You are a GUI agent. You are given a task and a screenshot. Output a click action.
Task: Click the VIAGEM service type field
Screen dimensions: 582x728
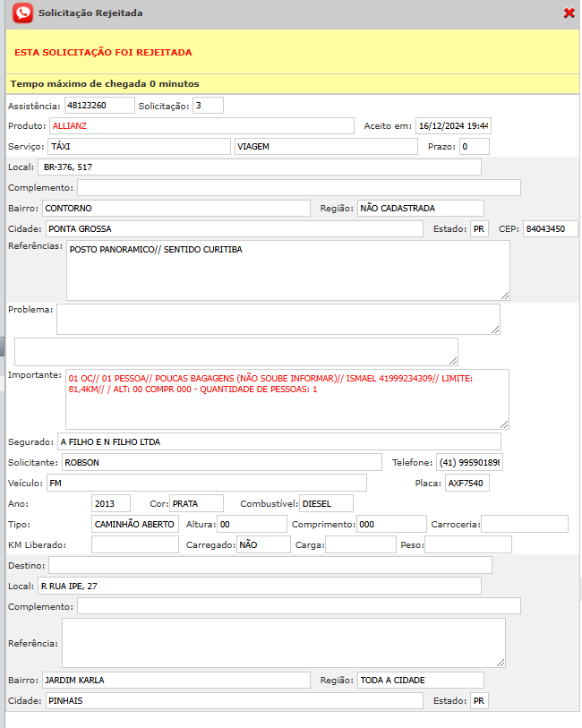(x=325, y=146)
